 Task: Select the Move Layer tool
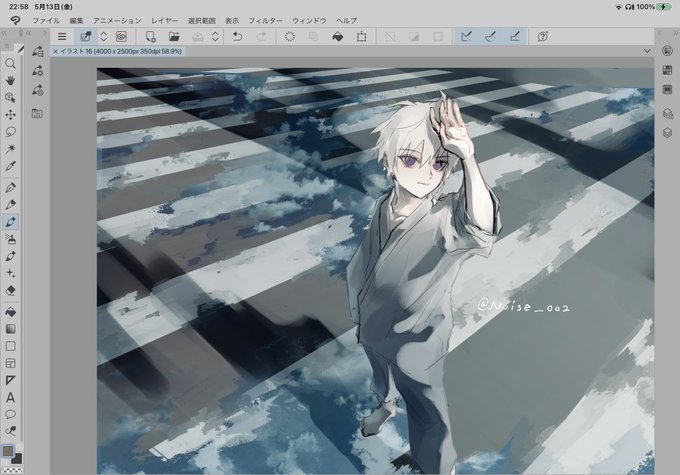(x=10, y=115)
